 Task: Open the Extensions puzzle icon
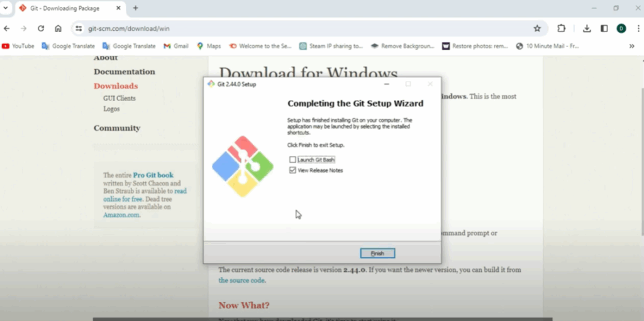tap(562, 28)
